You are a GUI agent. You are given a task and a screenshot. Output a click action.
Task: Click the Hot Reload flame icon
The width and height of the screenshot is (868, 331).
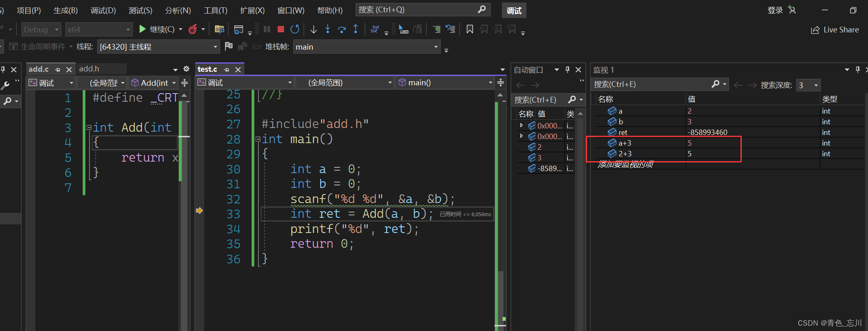pyautogui.click(x=193, y=29)
